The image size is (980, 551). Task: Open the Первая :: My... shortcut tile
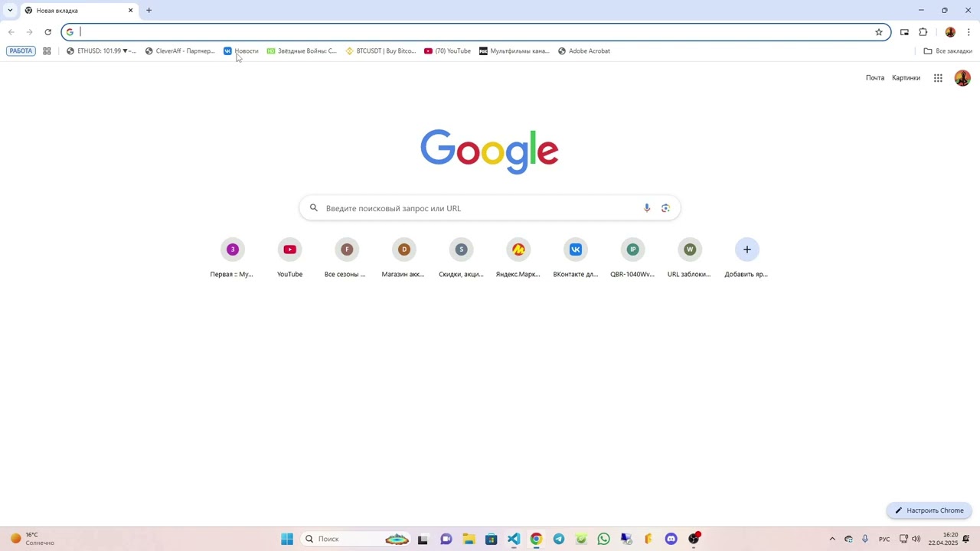point(232,258)
